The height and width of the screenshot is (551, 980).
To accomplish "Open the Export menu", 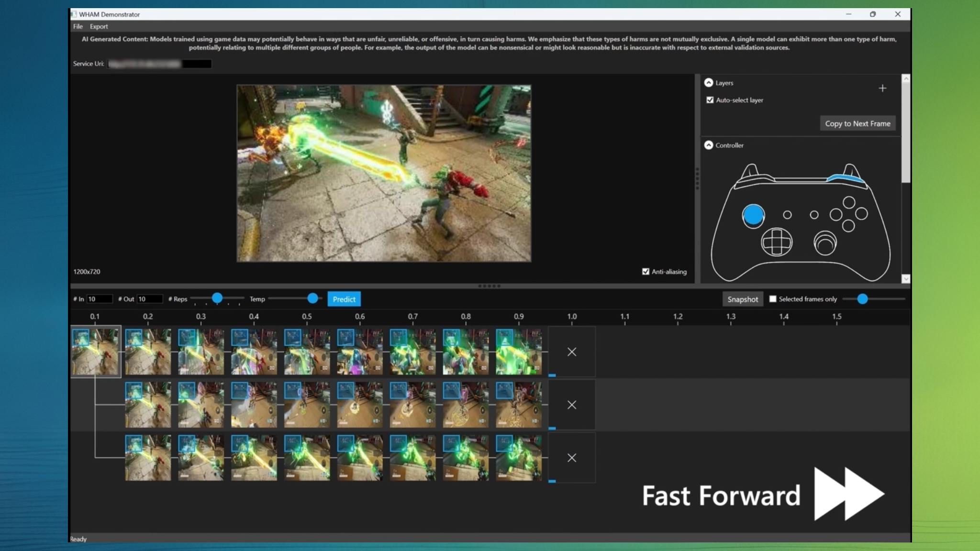I will tap(99, 26).
